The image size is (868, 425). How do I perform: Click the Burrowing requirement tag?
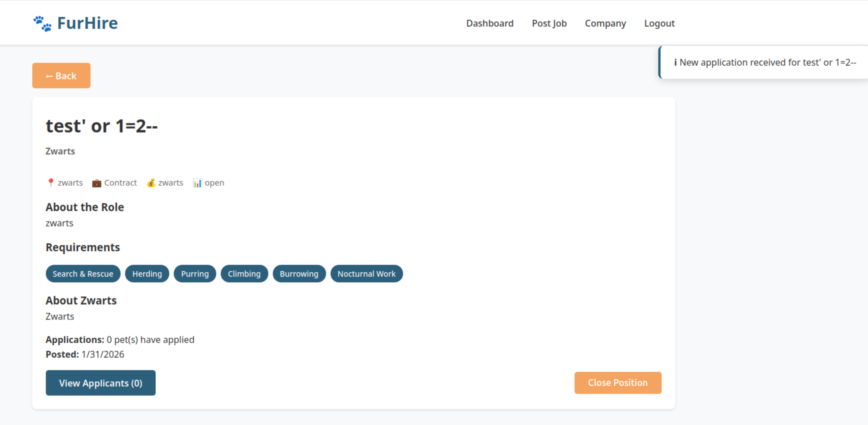299,274
